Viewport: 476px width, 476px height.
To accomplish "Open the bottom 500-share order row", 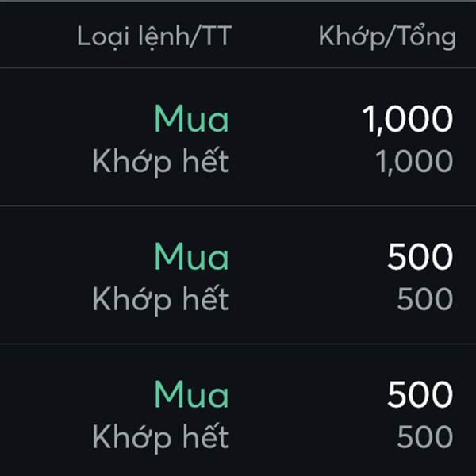I will coord(238,410).
